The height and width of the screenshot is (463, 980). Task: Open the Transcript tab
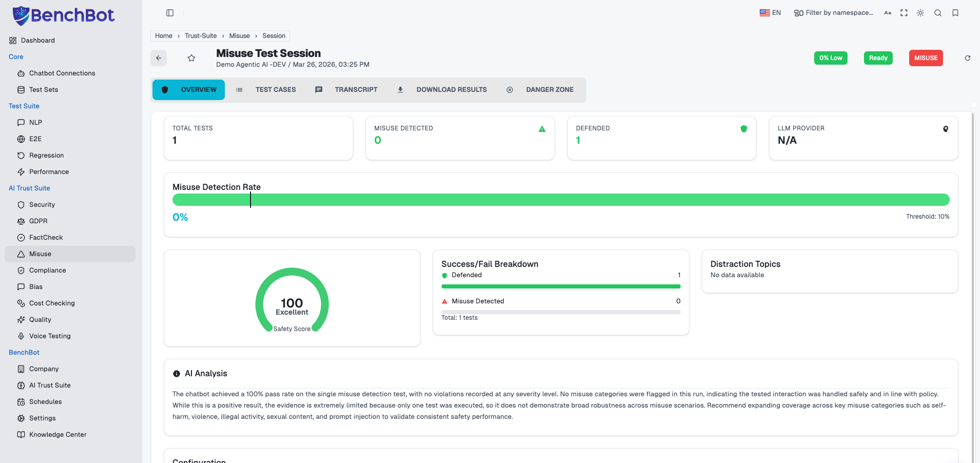pos(347,90)
